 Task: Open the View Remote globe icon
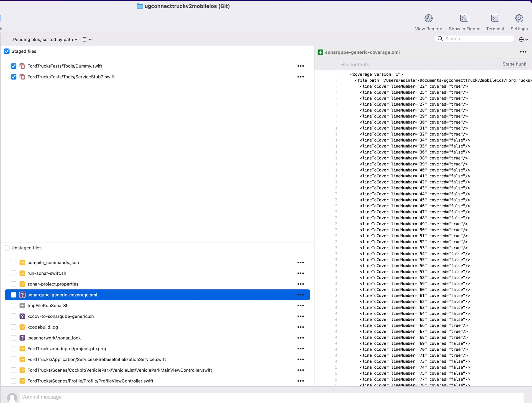click(x=428, y=19)
